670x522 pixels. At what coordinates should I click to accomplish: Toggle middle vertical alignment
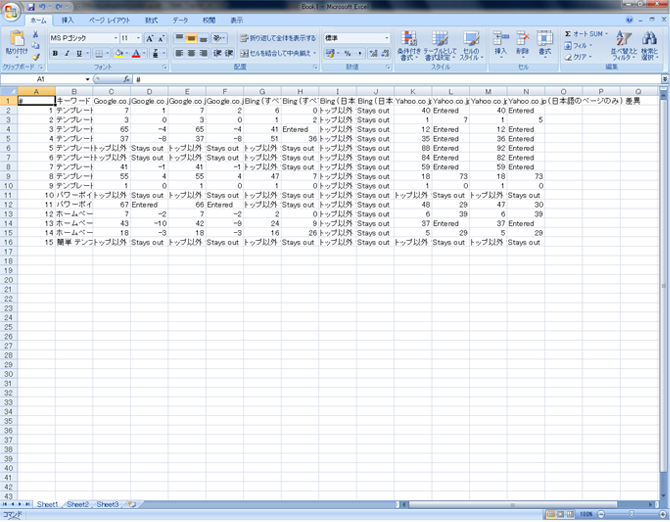tap(191, 38)
